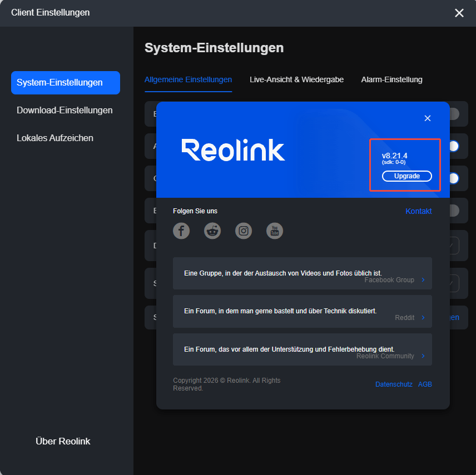Viewport: 476px width, 475px height.
Task: Open Über Reolink at sidebar bottom
Action: point(63,441)
